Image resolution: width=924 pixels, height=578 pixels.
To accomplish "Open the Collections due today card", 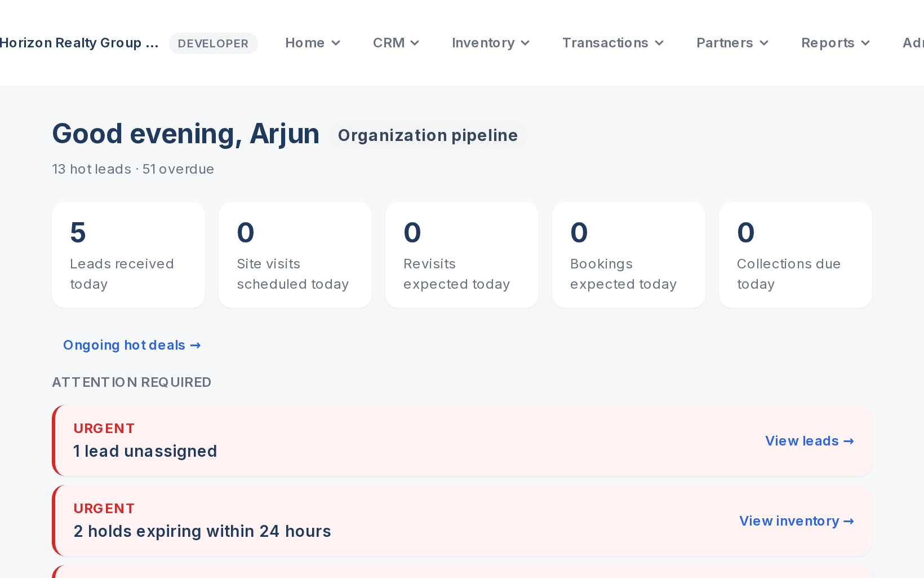I will pos(796,255).
